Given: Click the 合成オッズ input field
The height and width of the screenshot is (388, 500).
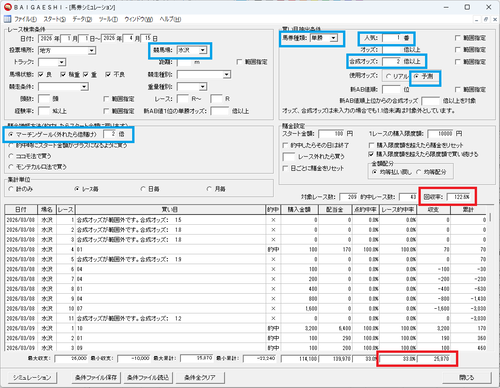Looking at the screenshot, I should coord(392,62).
